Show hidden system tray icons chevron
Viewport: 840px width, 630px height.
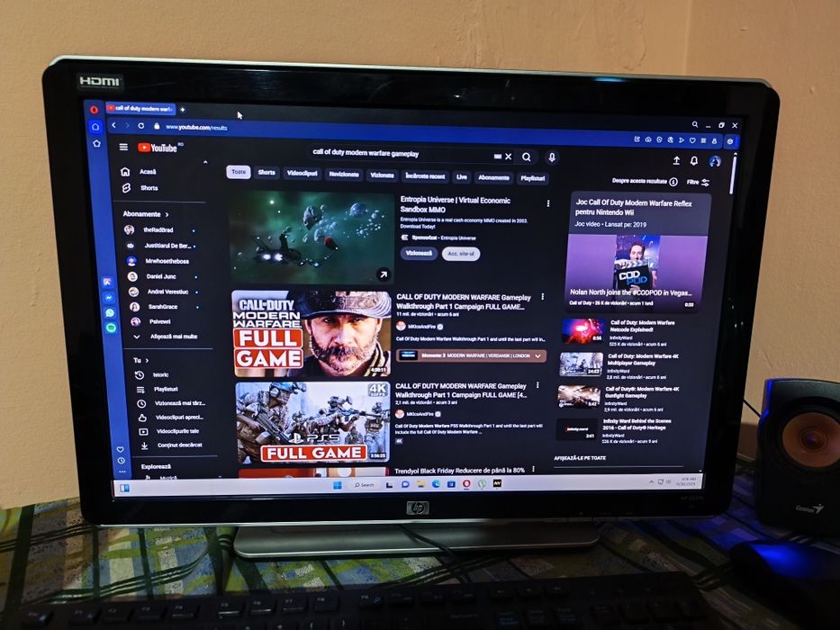tap(652, 482)
